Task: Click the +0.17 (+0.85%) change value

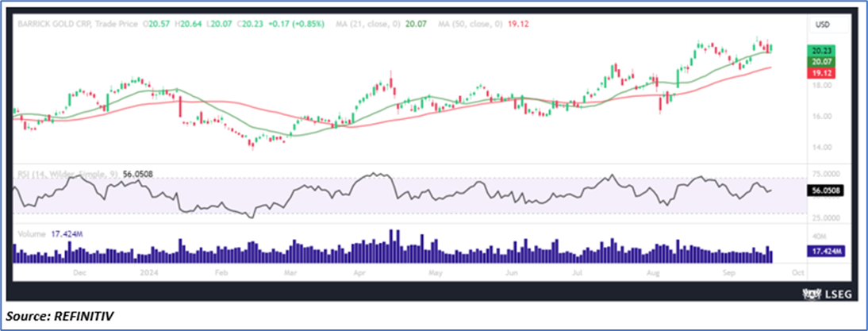Action: coord(297,25)
